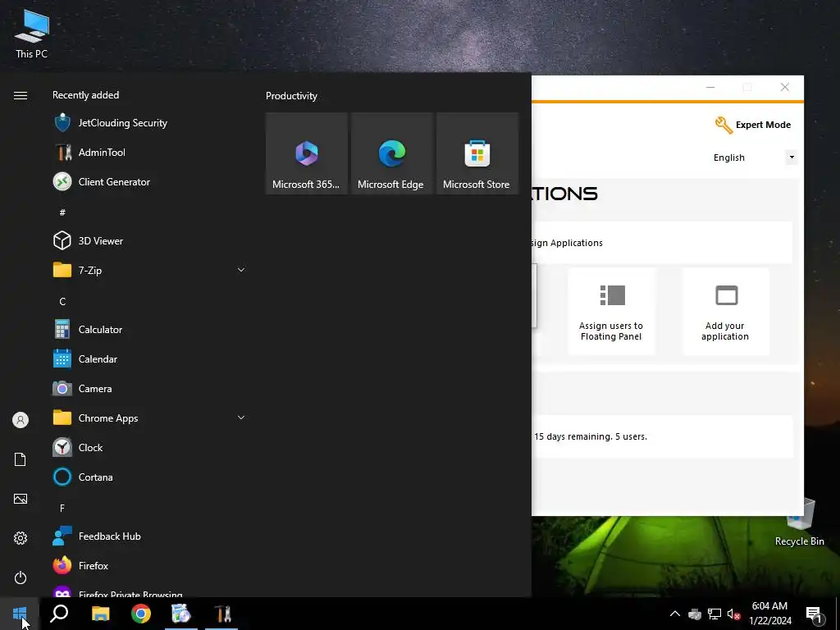Open Documents from Start sidebar
Viewport: 840px width, 630px height.
coord(21,459)
